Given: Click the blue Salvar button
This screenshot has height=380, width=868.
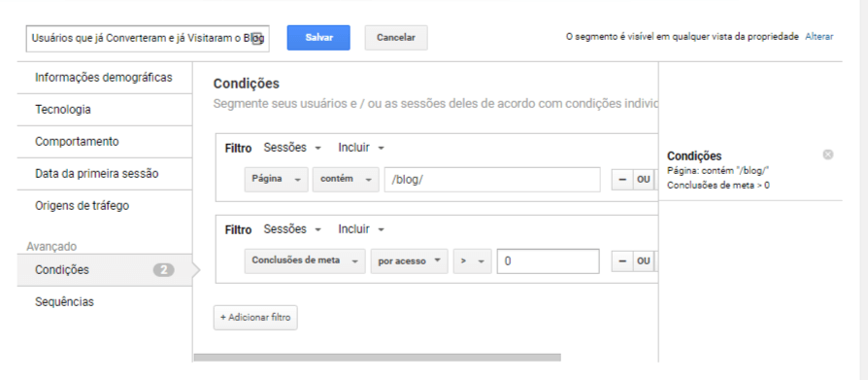Looking at the screenshot, I should click(318, 38).
